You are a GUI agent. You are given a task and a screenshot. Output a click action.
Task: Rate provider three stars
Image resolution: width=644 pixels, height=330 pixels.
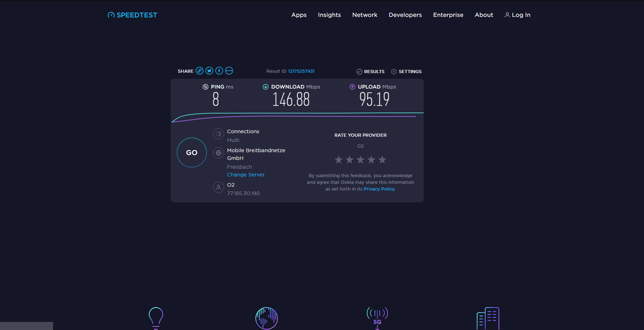(x=360, y=160)
